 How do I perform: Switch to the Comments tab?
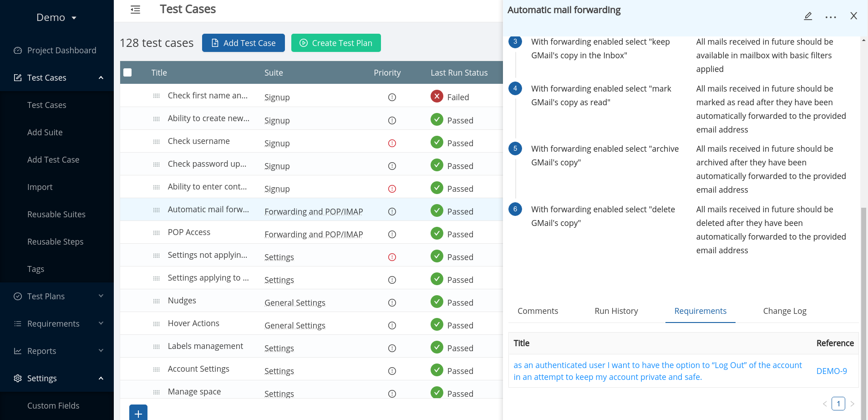click(538, 311)
